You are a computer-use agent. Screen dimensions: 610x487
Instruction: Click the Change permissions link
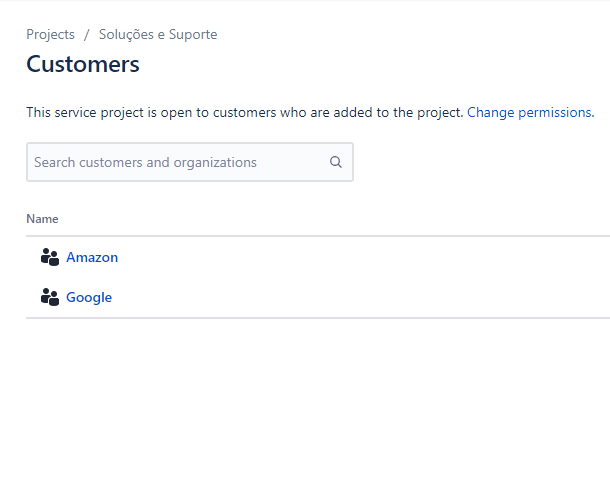point(529,112)
